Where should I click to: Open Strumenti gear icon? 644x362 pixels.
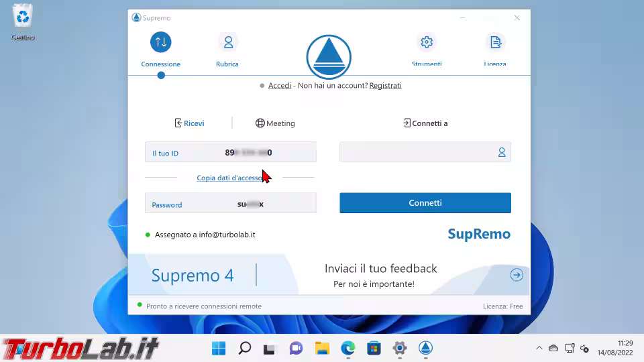[x=427, y=42]
